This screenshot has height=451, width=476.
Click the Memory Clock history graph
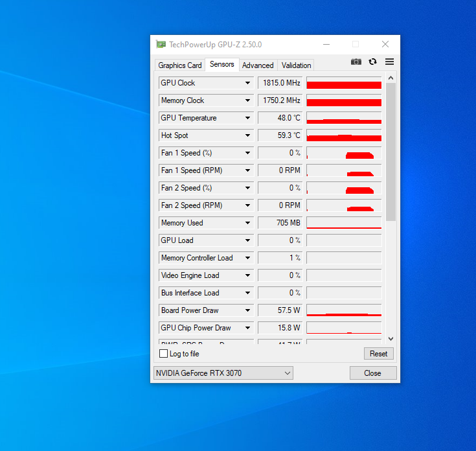click(344, 100)
